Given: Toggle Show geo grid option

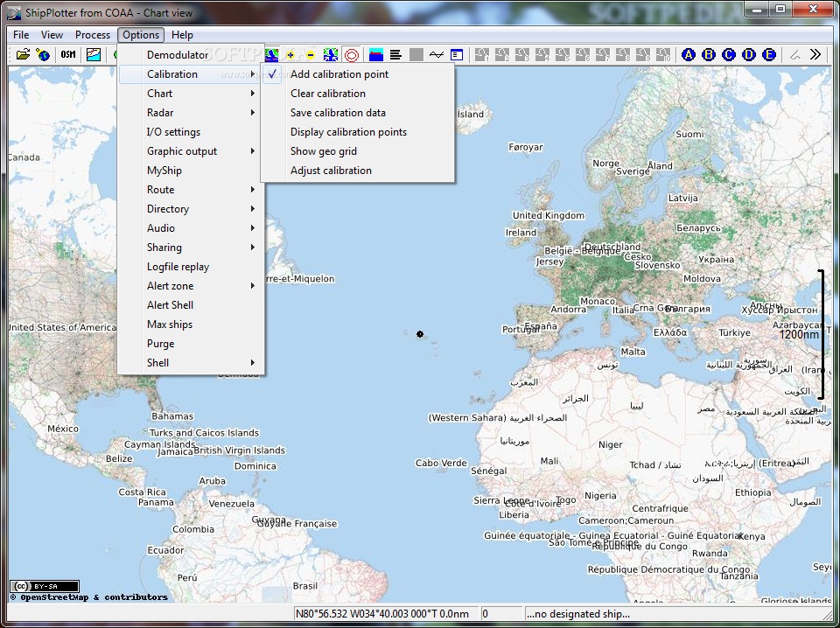Looking at the screenshot, I should [x=357, y=151].
